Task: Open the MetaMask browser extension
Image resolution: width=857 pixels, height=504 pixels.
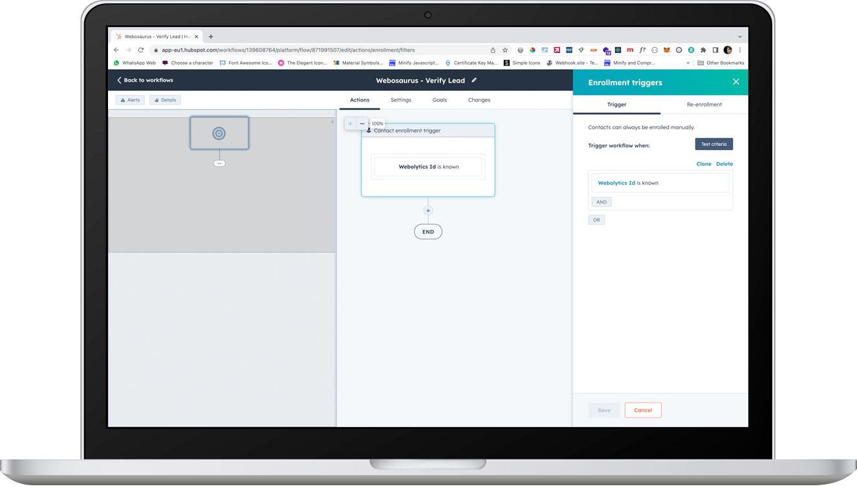Action: (666, 50)
